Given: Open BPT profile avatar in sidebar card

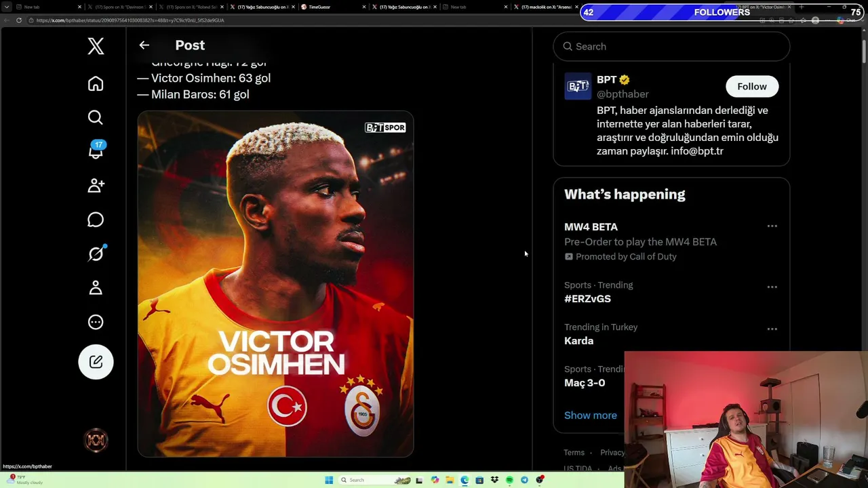Looking at the screenshot, I should [578, 87].
